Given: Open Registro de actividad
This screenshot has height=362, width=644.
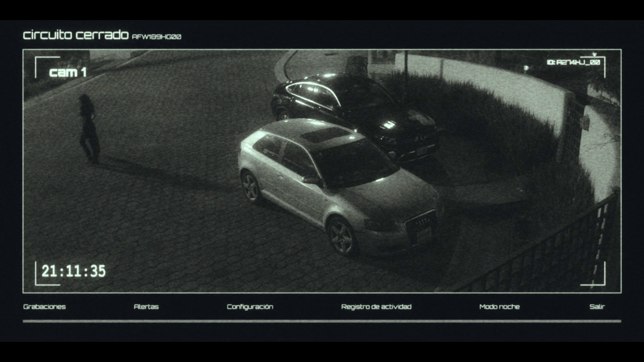Looking at the screenshot, I should (376, 307).
